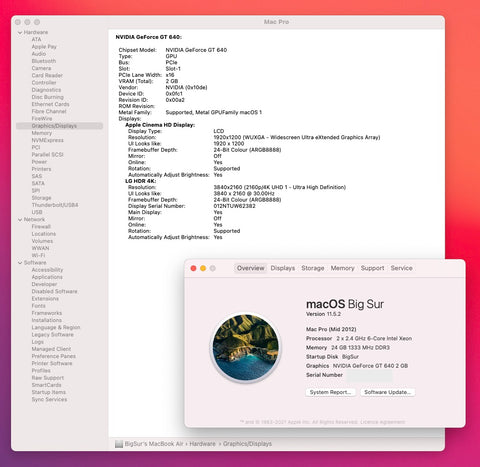Image resolution: width=480 pixels, height=467 pixels.
Task: Select Applications under Software
Action: tap(47, 277)
